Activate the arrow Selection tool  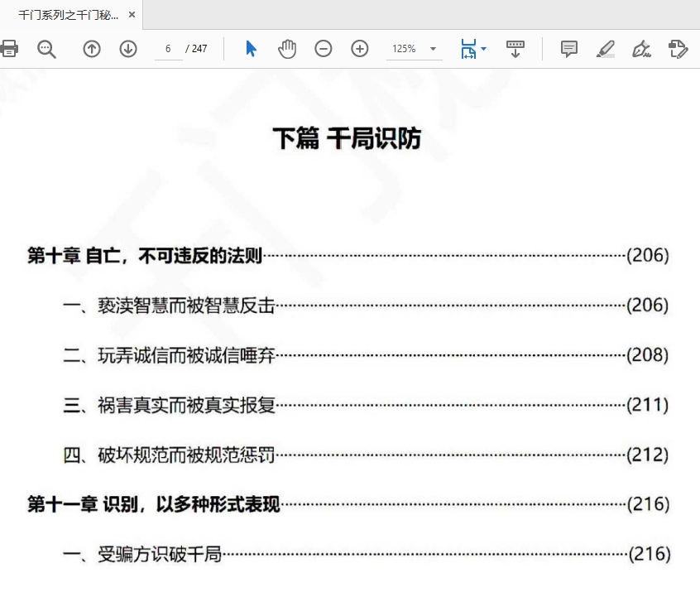[251, 49]
